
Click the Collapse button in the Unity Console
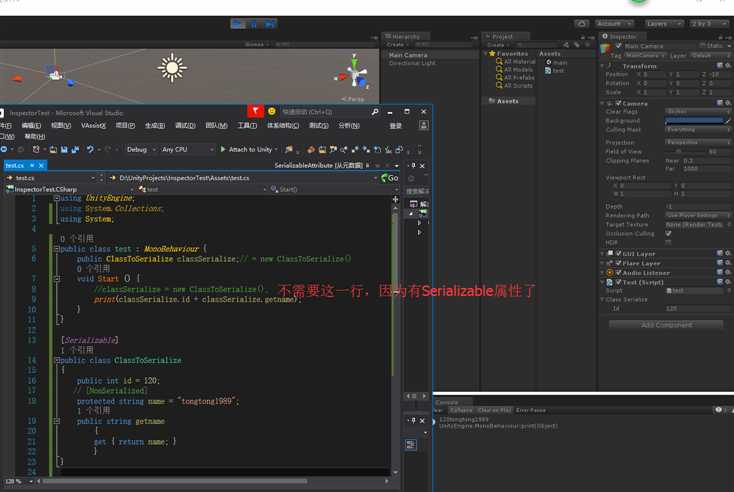tap(462, 410)
